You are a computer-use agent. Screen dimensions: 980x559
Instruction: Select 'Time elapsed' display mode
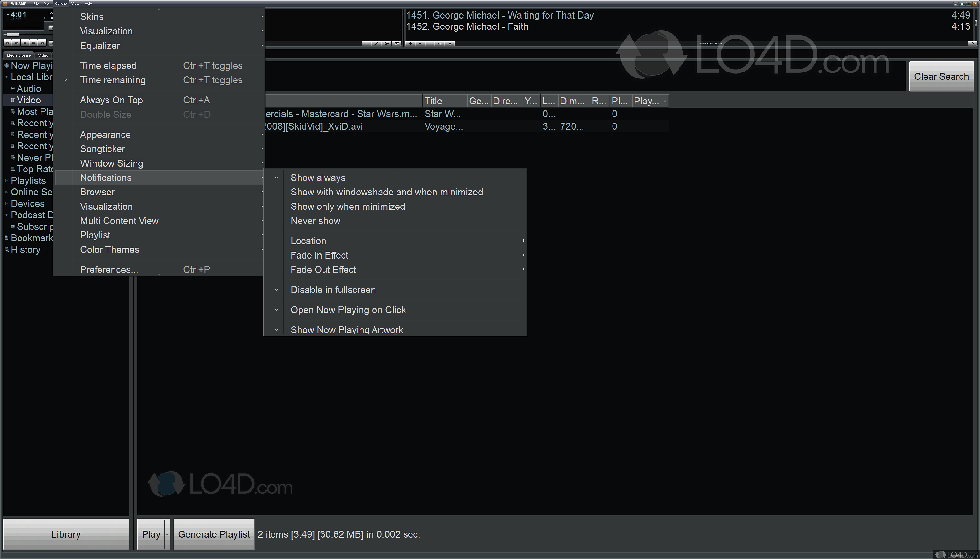(x=159, y=66)
